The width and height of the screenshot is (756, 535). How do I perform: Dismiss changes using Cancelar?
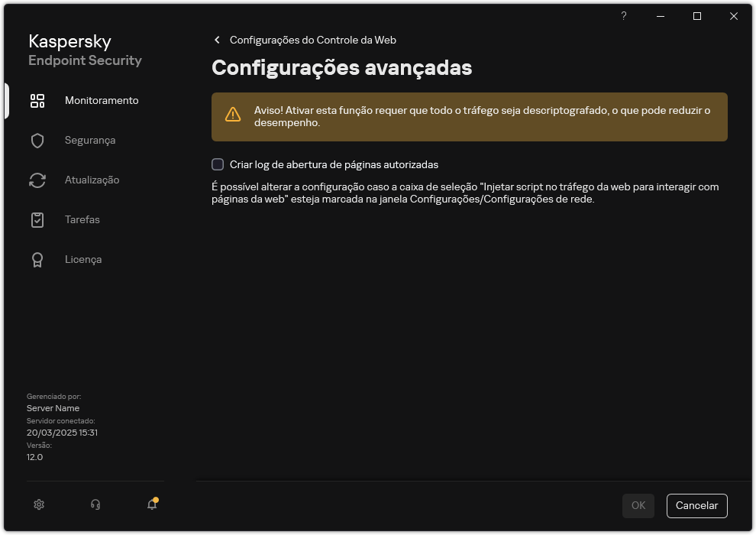(696, 505)
